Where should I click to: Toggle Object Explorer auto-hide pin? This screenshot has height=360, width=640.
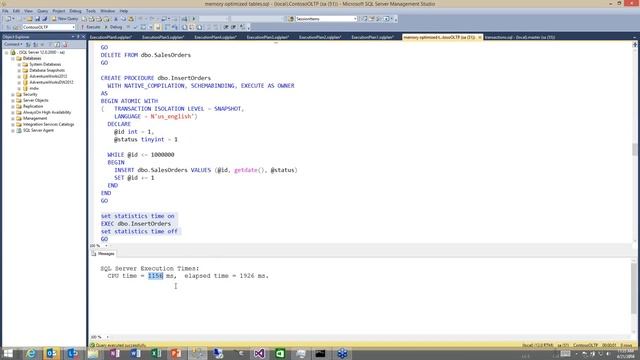click(x=78, y=37)
